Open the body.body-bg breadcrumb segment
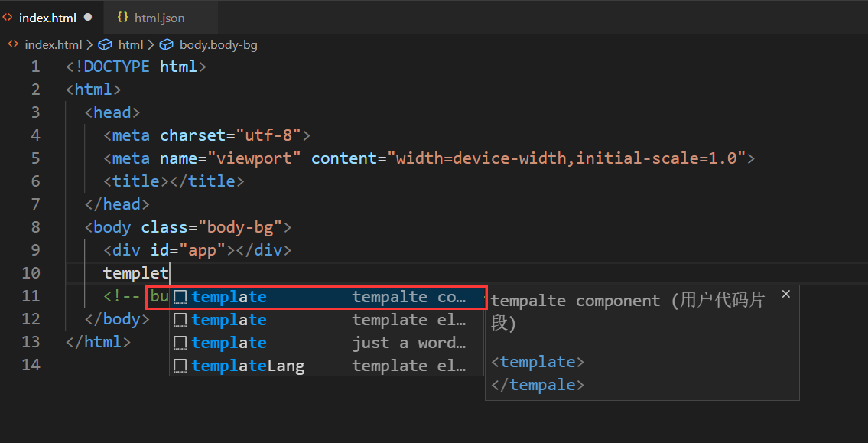The height and width of the screenshot is (443, 868). tap(218, 45)
